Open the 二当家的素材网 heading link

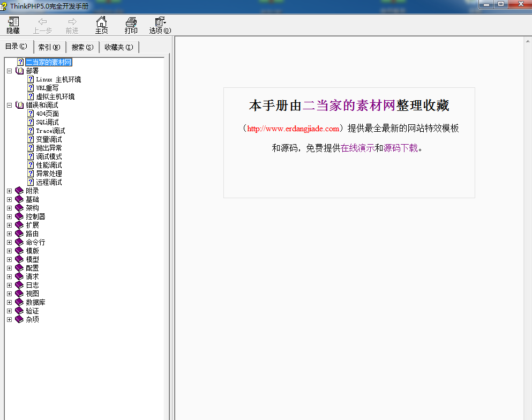(x=349, y=106)
